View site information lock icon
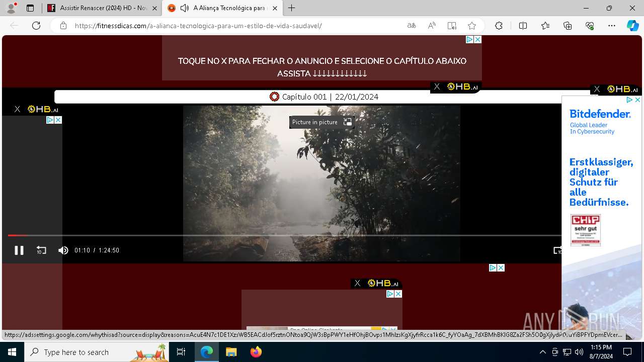 [x=63, y=26]
